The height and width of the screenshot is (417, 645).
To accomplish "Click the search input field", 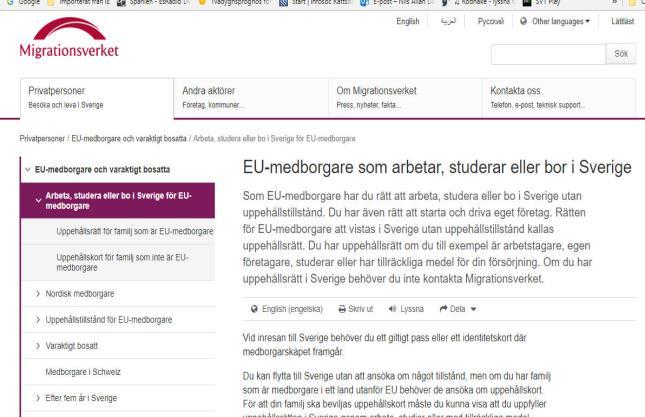I will [548, 54].
